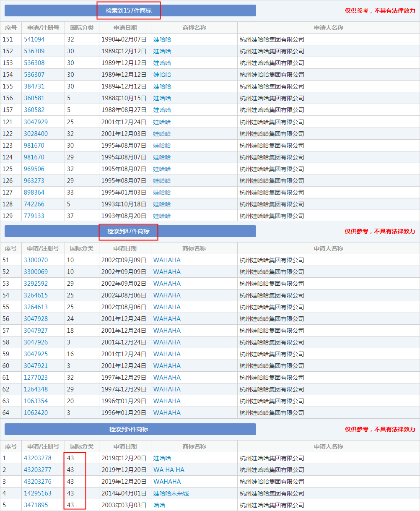Image resolution: width=420 pixels, height=511 pixels.
Task: Open registration number 536309
Action: click(x=34, y=51)
